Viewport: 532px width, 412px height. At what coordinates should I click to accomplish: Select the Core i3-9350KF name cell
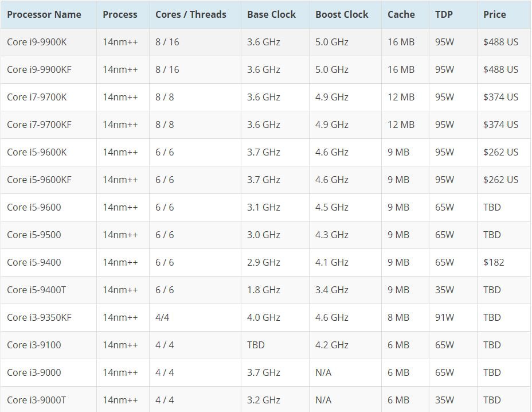click(40, 317)
